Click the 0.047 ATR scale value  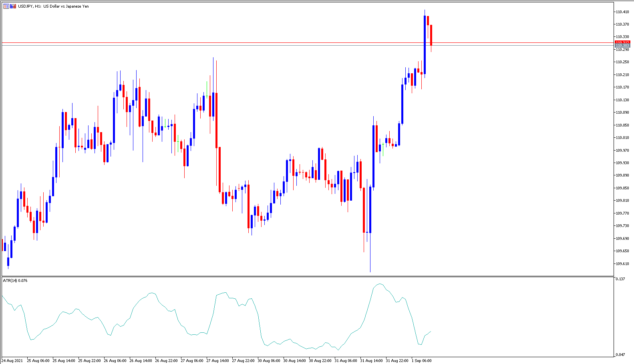click(620, 355)
